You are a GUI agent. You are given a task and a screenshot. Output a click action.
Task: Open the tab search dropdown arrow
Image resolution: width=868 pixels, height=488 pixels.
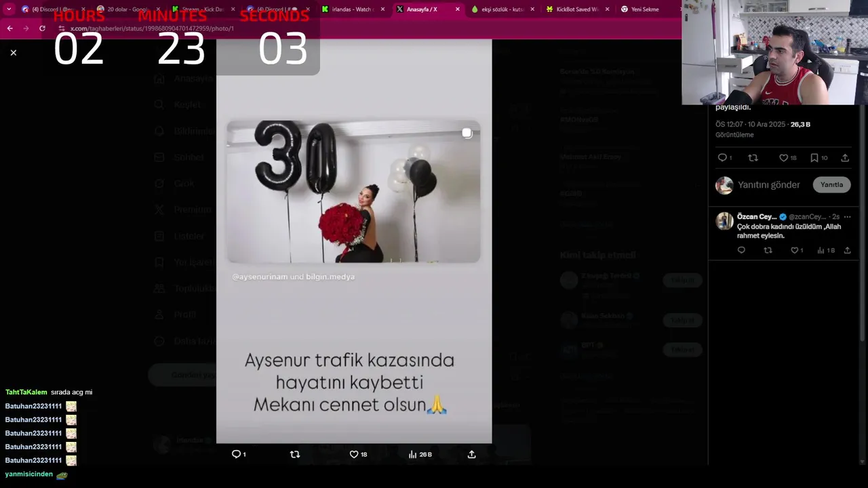[9, 9]
